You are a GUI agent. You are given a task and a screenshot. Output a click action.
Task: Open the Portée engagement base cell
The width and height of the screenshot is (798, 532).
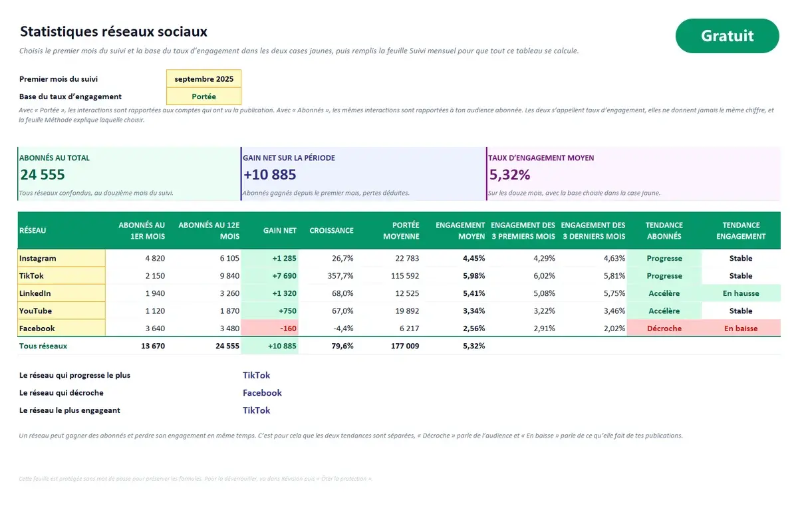(x=203, y=96)
